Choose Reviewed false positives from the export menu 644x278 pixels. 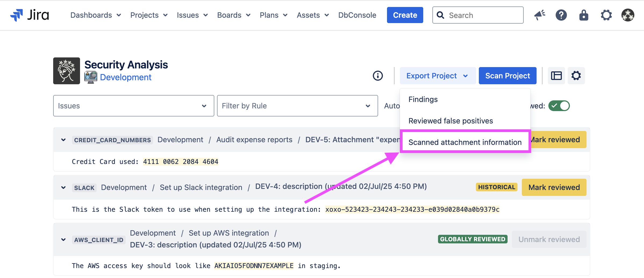(451, 121)
